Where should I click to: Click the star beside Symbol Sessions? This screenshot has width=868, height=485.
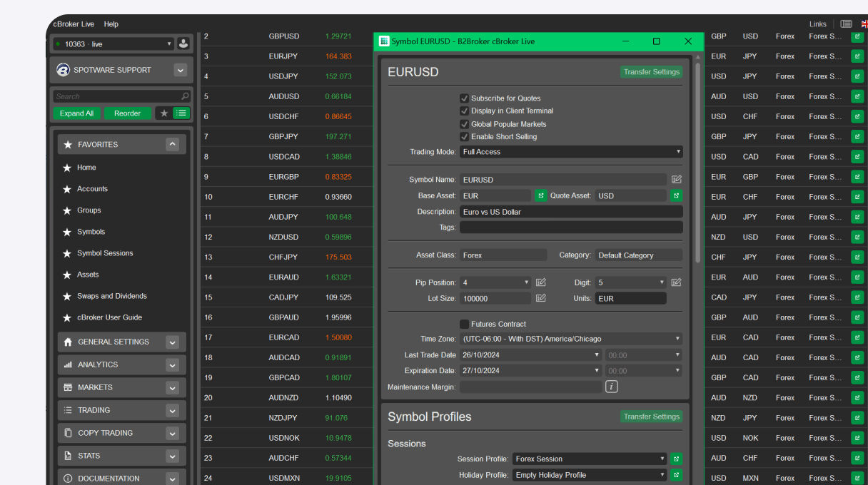point(67,253)
